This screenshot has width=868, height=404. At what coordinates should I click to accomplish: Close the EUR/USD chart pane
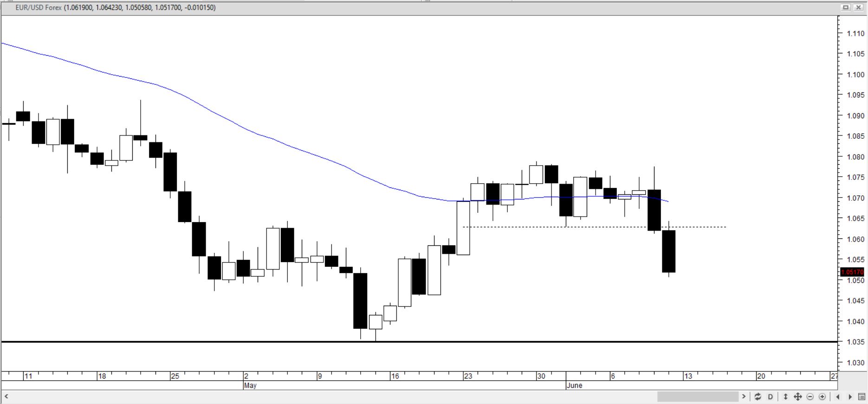pyautogui.click(x=858, y=7)
